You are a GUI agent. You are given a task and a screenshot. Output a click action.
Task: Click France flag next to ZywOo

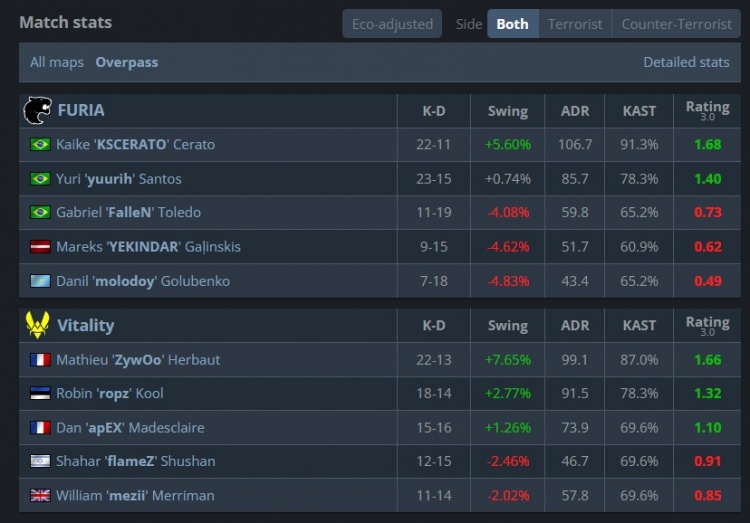(x=40, y=360)
